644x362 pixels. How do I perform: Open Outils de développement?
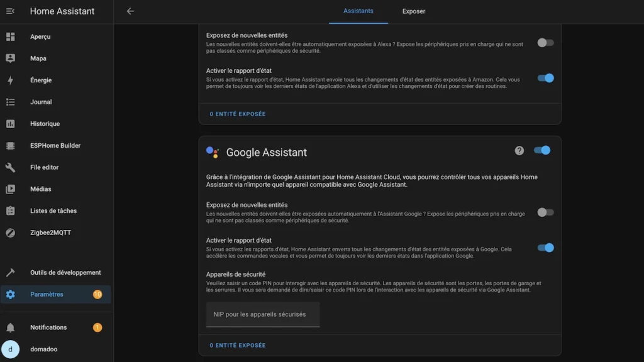(65, 272)
